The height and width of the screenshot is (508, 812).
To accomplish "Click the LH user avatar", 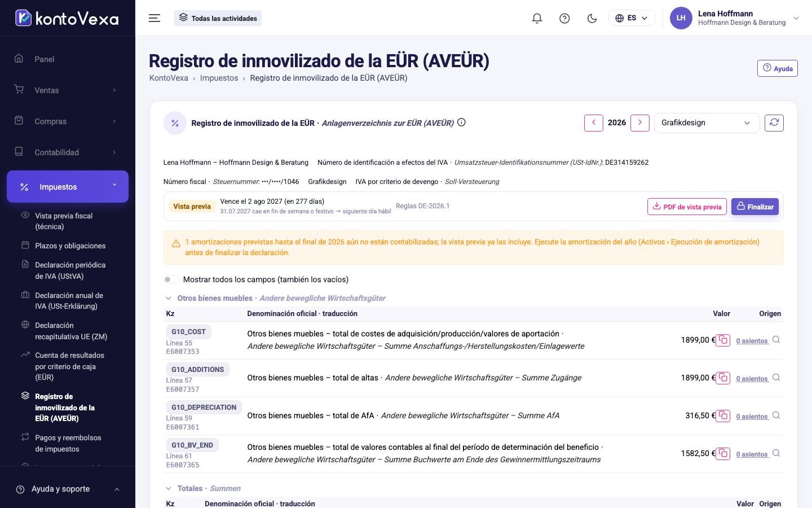I will [681, 18].
